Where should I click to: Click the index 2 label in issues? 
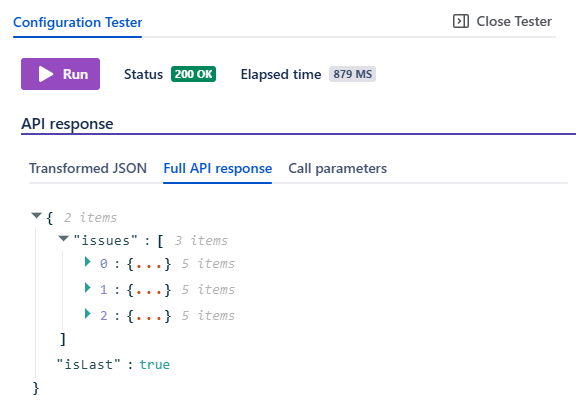(x=104, y=316)
